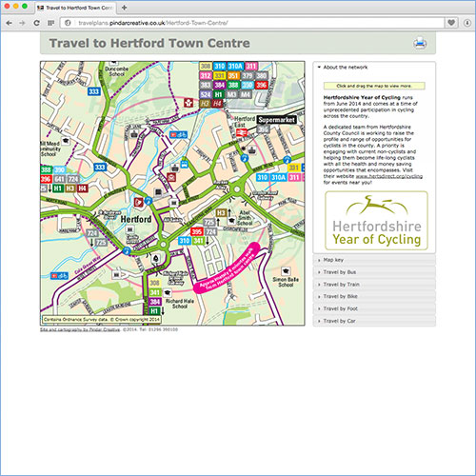
Task: Go back to the previous browser page
Action: [10, 23]
